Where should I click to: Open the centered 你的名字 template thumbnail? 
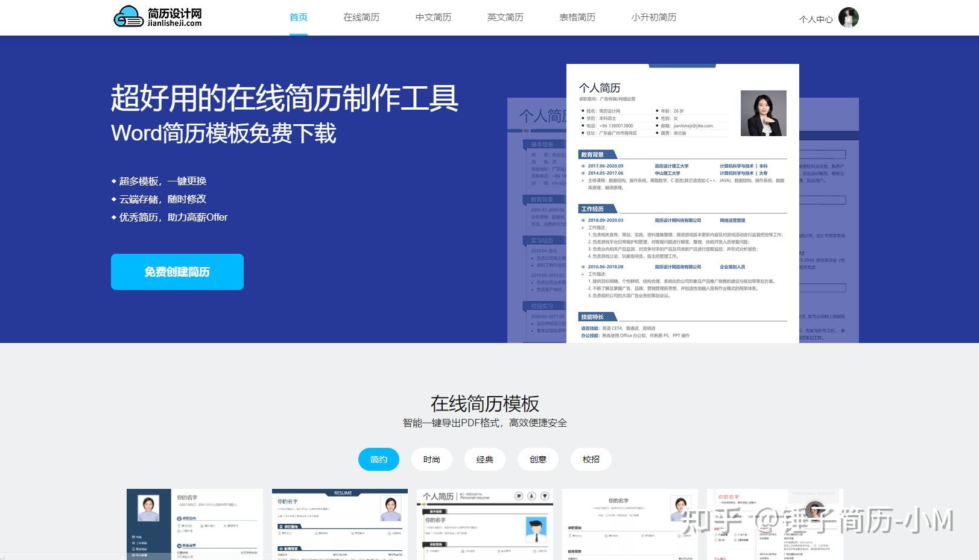point(630,524)
